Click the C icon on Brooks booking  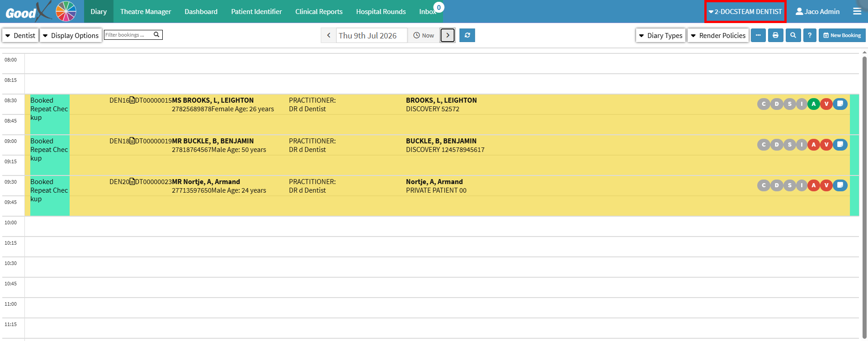[x=764, y=104]
